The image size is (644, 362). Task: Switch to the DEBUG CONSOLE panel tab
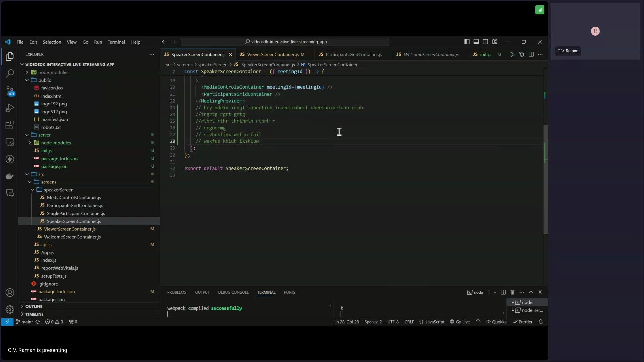pos(233,292)
